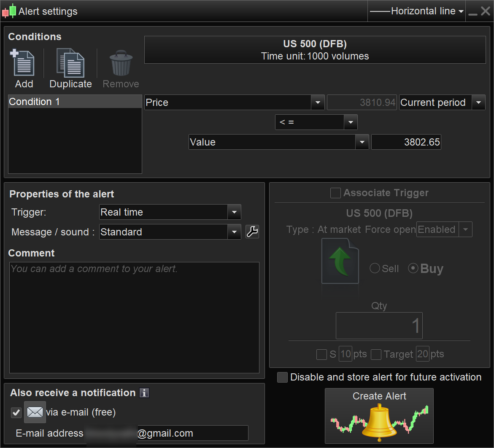Enable the Associate Trigger checkbox
494x448 pixels.
coord(335,193)
